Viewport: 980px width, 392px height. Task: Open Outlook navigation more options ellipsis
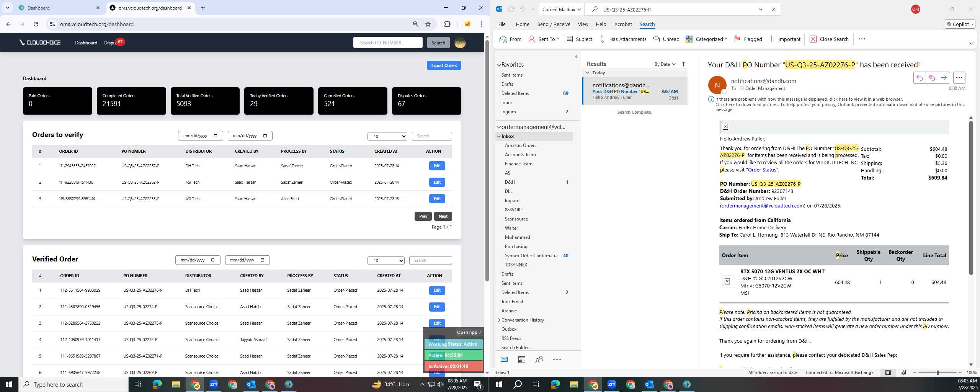point(557,359)
